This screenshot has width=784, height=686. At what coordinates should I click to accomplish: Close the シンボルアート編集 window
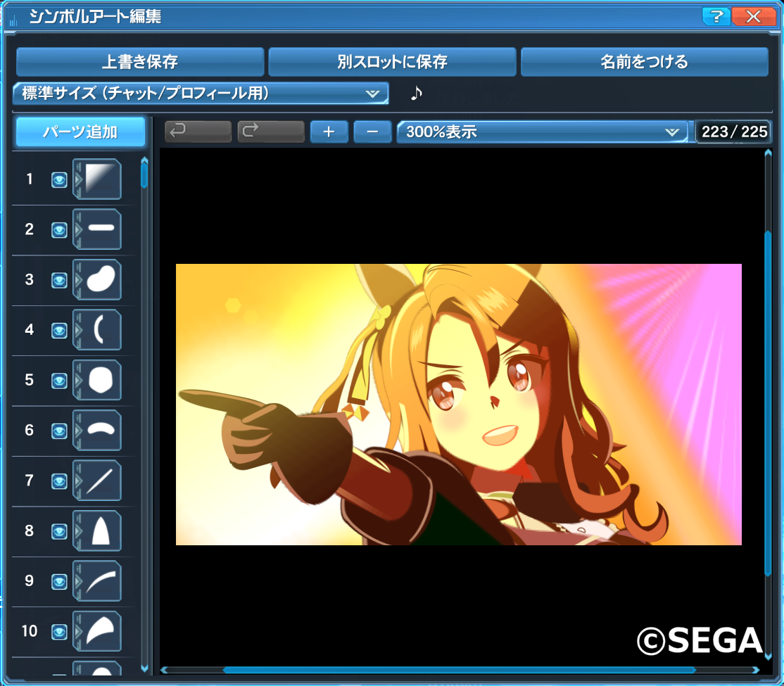tap(754, 16)
